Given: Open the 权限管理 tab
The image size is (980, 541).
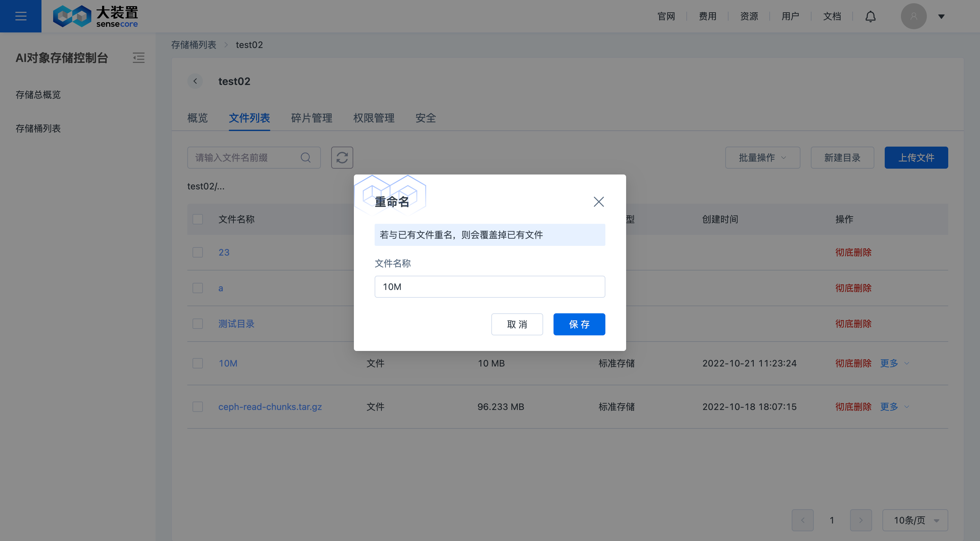Looking at the screenshot, I should [374, 118].
